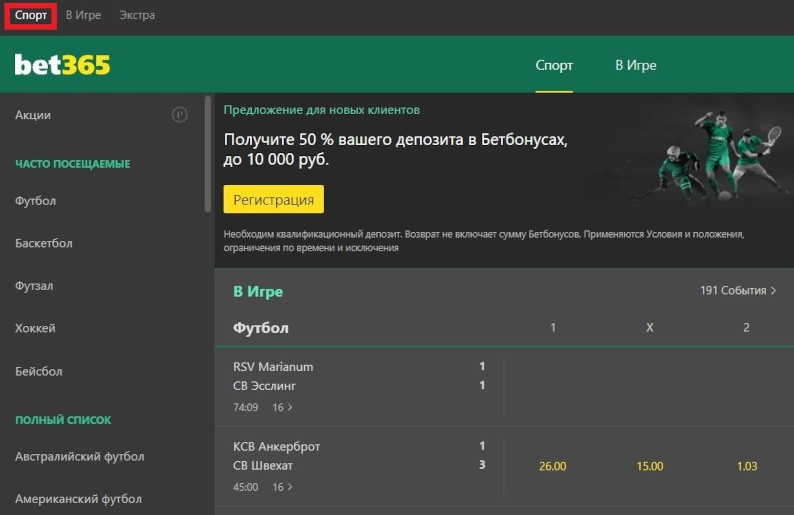Expand 16 markets for КСВ Анкерброт match

tap(282, 487)
